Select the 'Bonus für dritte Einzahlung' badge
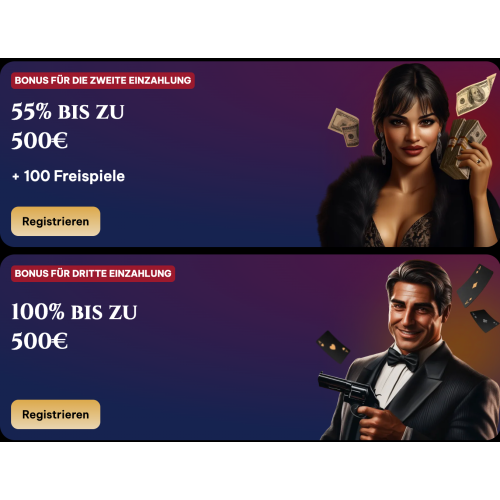 (93, 273)
